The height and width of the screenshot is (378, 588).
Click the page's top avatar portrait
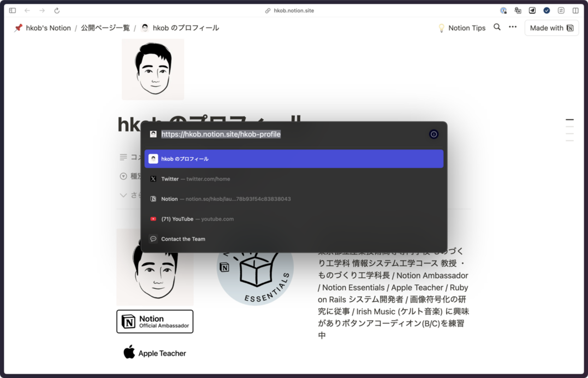[x=153, y=69]
